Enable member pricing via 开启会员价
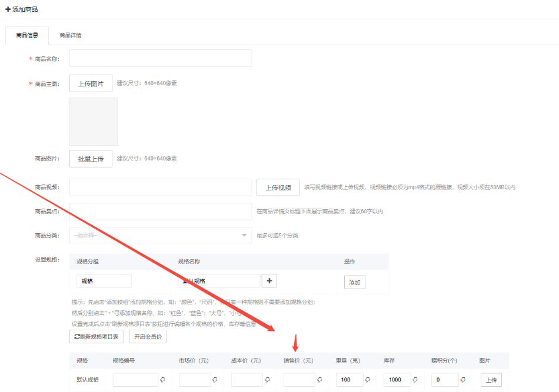 coord(147,337)
